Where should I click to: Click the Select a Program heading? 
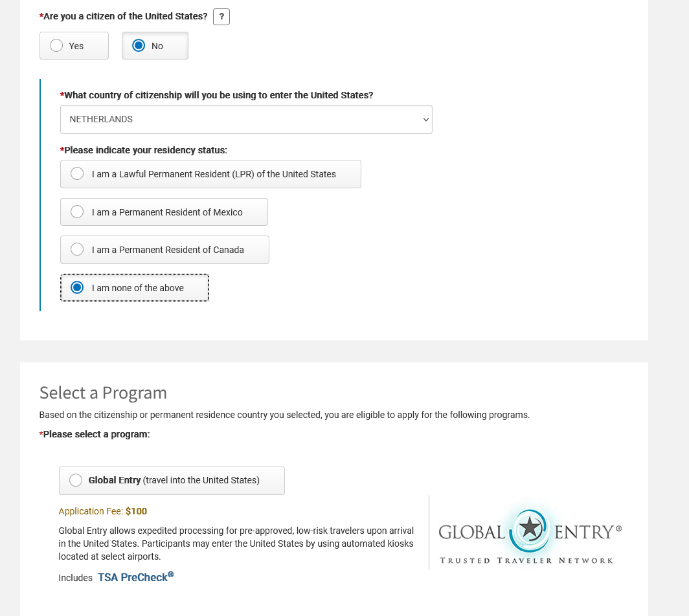pyautogui.click(x=103, y=393)
